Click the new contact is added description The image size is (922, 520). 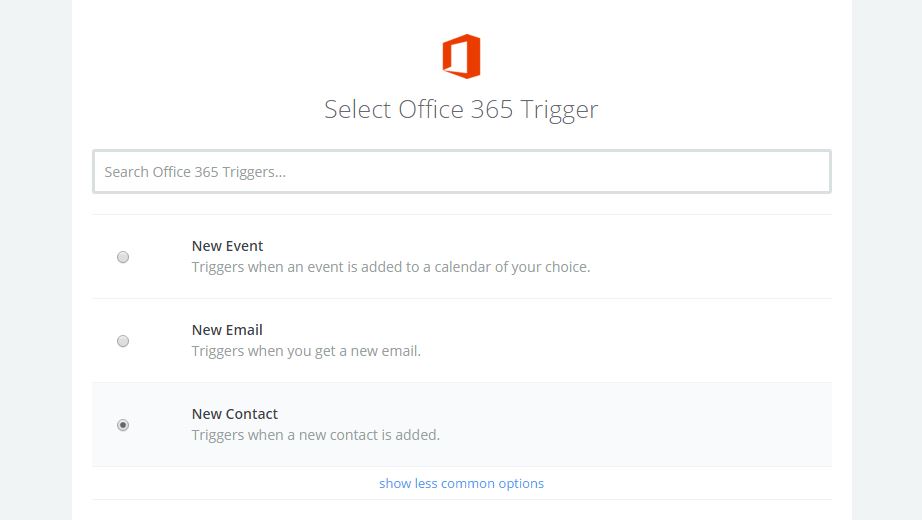(x=316, y=436)
